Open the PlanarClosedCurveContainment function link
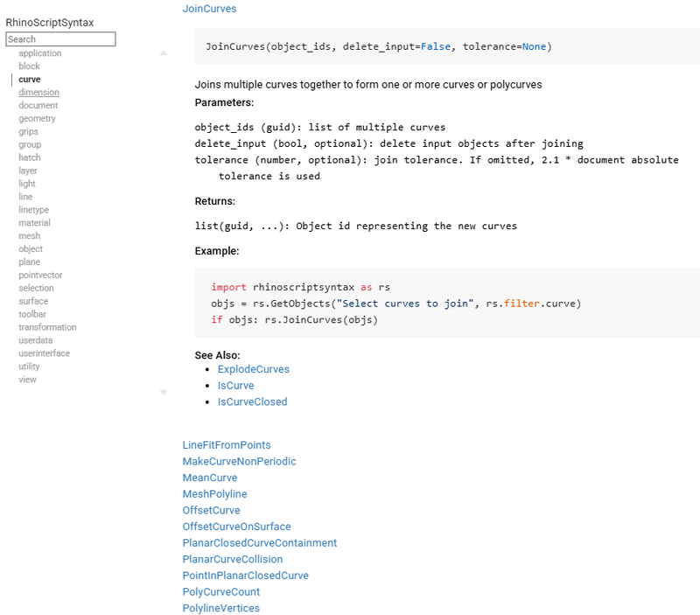This screenshot has height=615, width=700. 260,542
